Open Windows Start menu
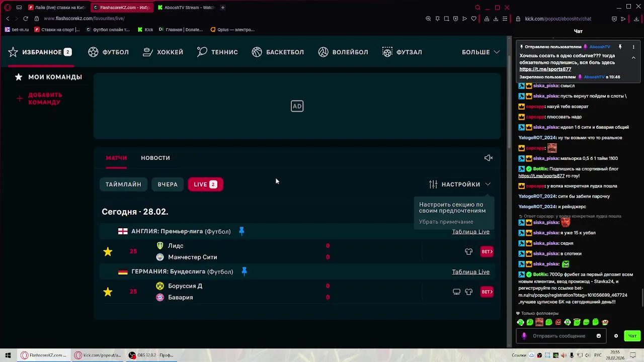The width and height of the screenshot is (644, 362). tap(8, 355)
